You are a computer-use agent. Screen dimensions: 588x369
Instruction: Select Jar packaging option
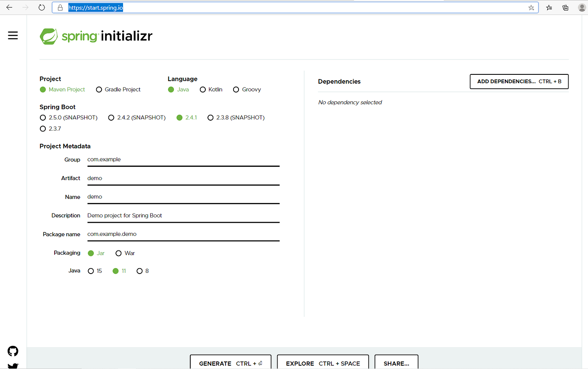pos(96,253)
